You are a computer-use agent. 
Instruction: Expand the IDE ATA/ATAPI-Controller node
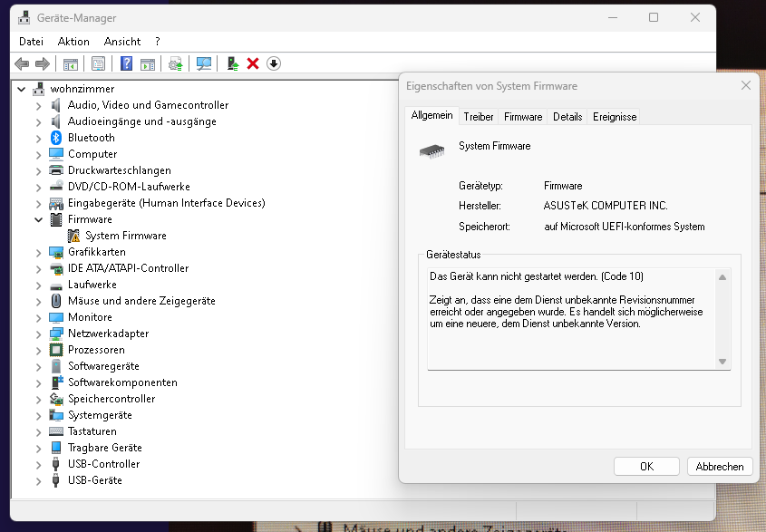click(39, 268)
